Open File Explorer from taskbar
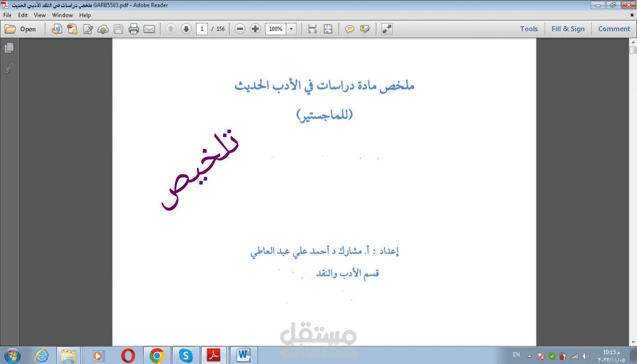 (x=69, y=356)
